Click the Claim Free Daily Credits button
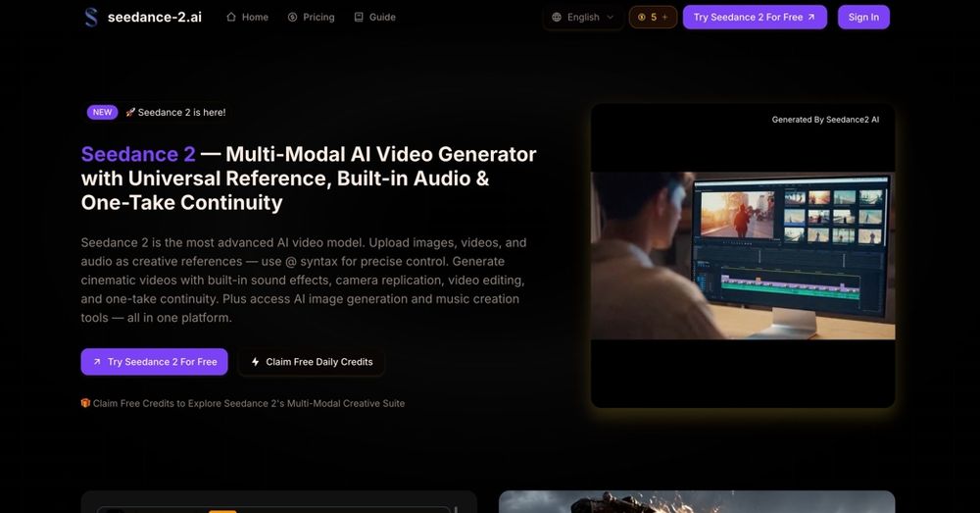 click(312, 362)
